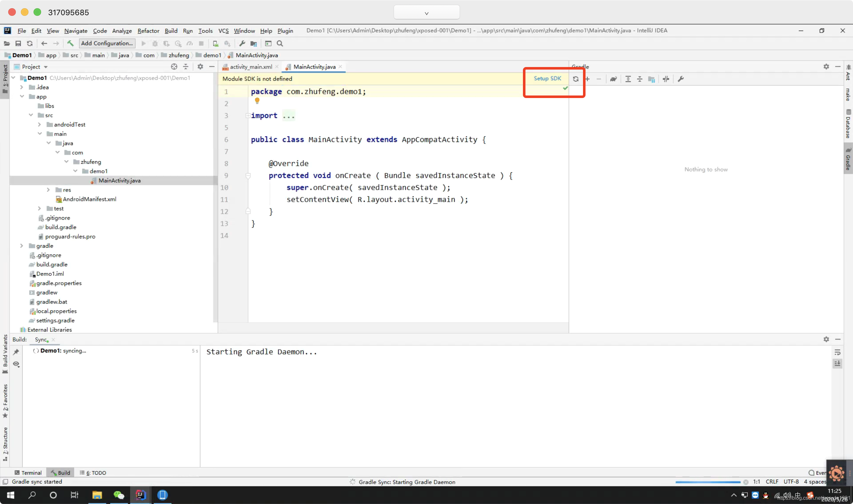
Task: Hide the Project panel with its minus icon
Action: 212,67
